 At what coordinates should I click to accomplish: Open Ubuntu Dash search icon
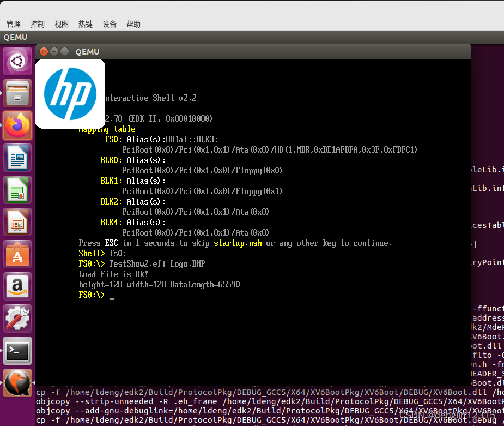pos(17,61)
